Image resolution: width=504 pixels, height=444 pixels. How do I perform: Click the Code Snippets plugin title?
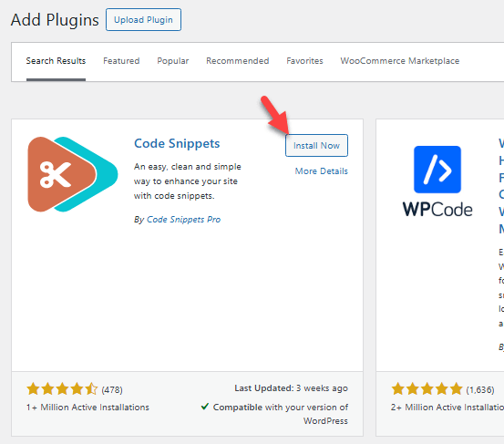point(177,143)
